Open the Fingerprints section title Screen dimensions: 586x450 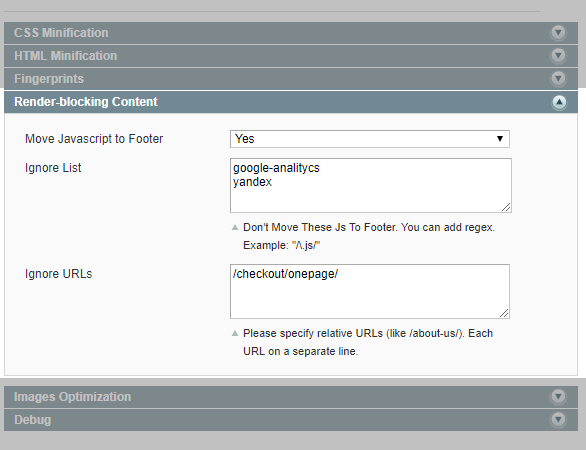[x=49, y=79]
